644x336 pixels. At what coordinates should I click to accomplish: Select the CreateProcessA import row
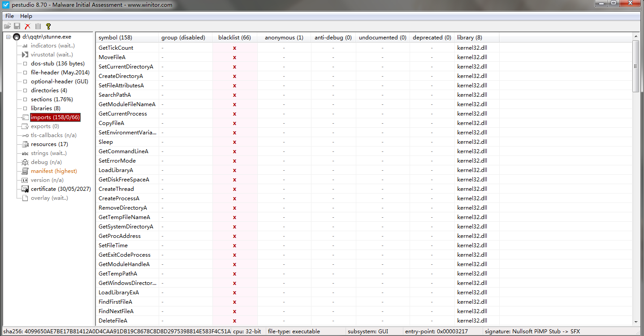tap(364, 198)
